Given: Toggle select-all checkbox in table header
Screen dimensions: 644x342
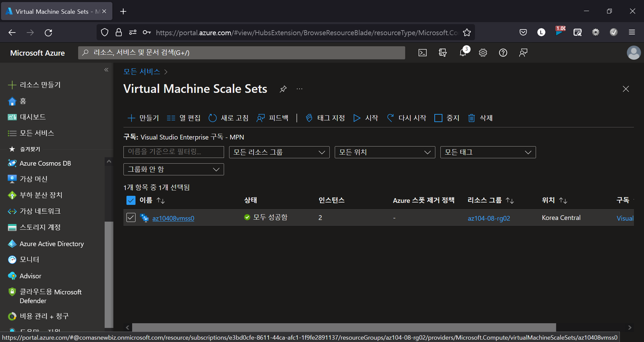Looking at the screenshot, I should pos(131,200).
